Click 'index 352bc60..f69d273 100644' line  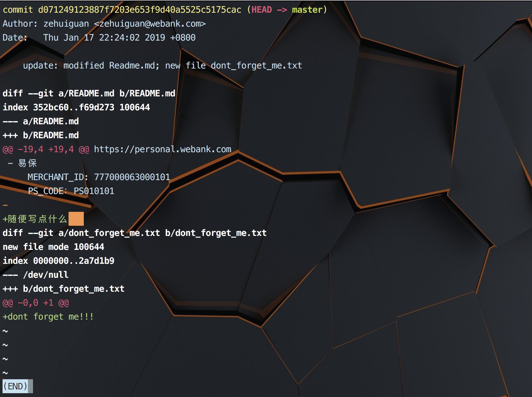[x=76, y=107]
